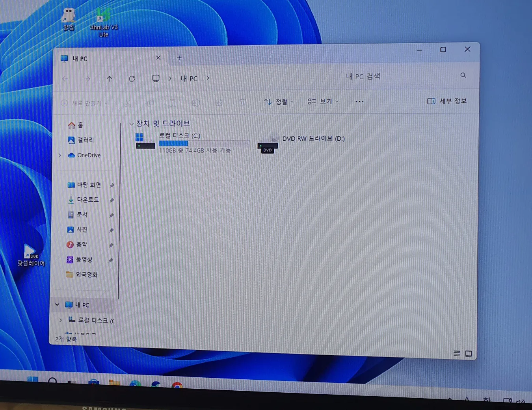Click C drive storage usage bar
Screen dimensions: 532x410
point(204,143)
